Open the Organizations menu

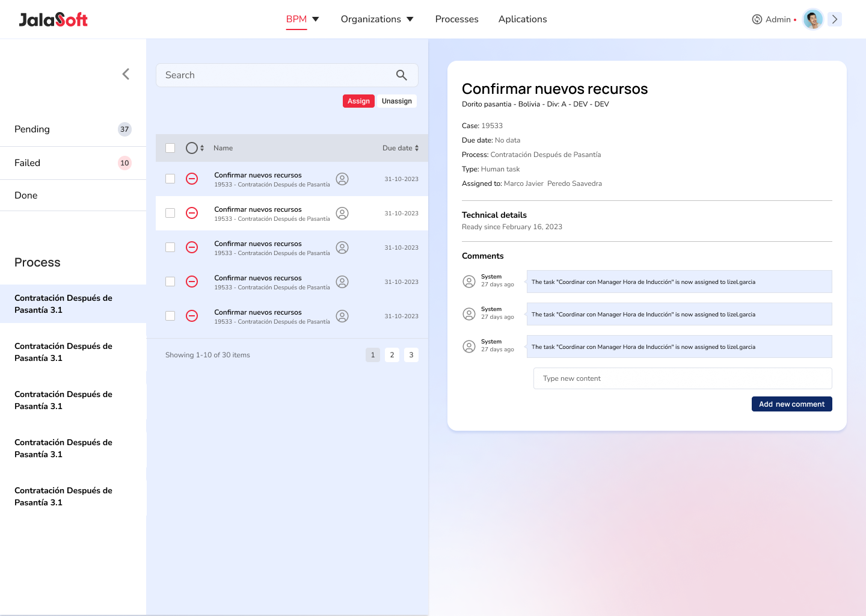click(371, 19)
